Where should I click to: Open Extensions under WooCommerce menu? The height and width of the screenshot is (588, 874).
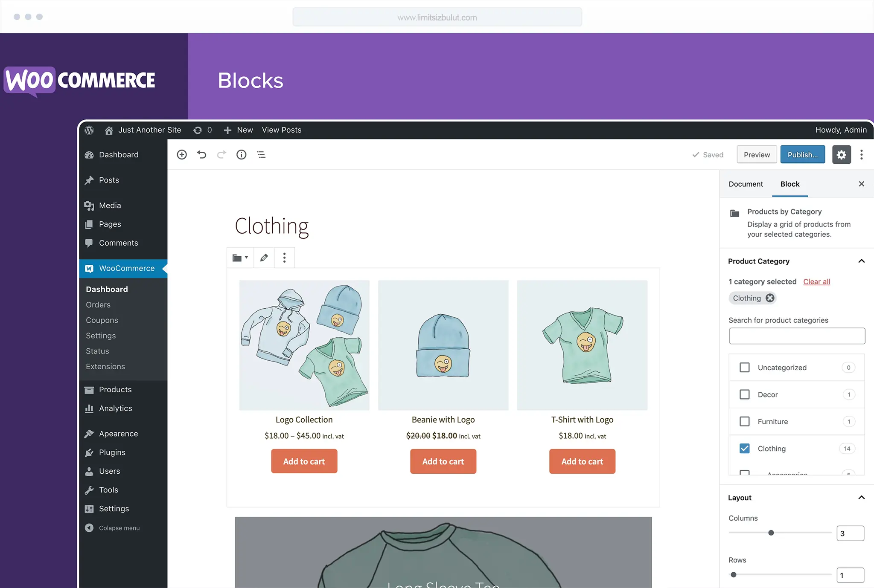105,367
